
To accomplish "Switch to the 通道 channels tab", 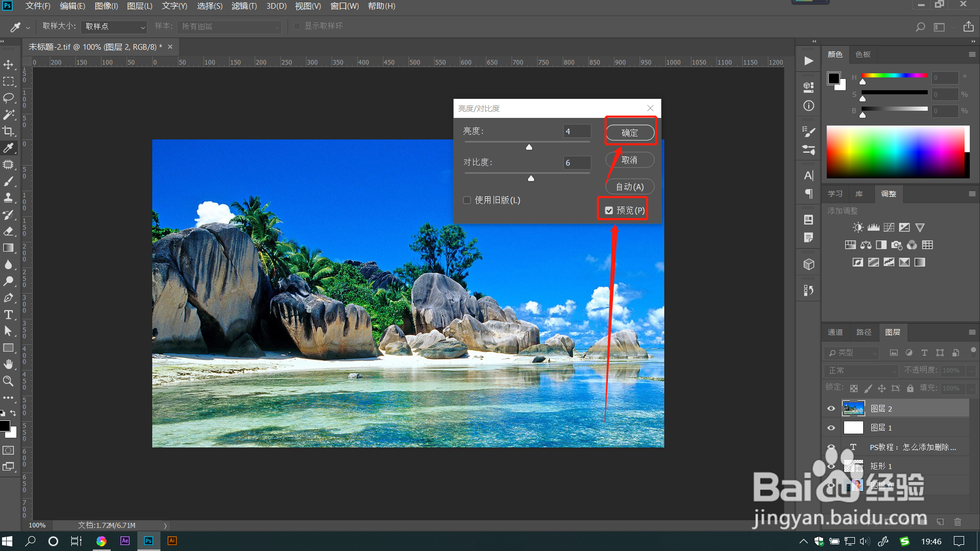I will 835,332.
